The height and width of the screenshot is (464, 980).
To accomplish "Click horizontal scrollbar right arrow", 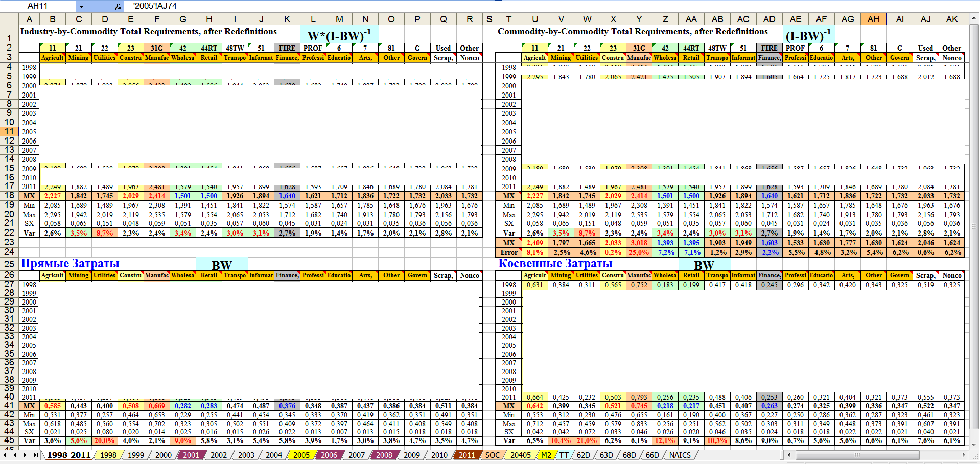I will 964,455.
